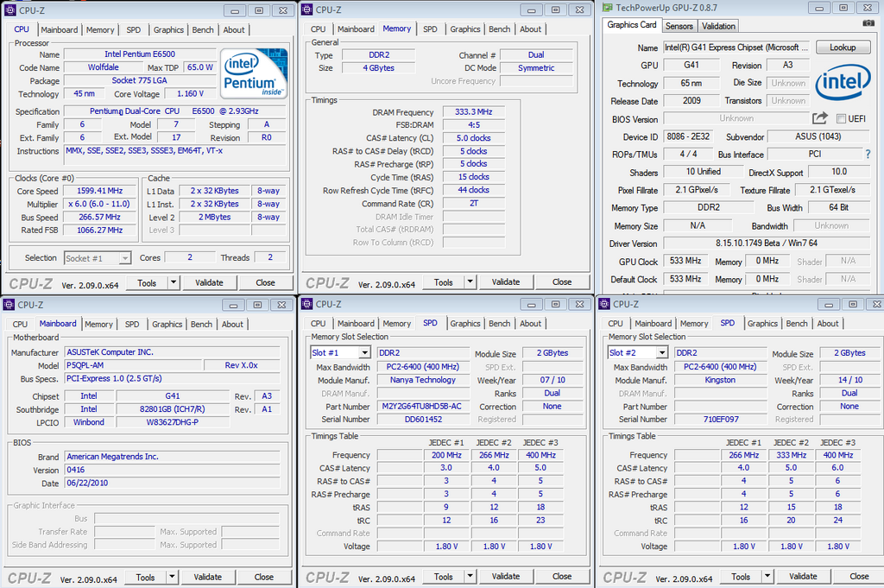Click the title bar app icon of the CPU-Z Slot #2 window
Screen dimensions: 884x588
point(603,304)
